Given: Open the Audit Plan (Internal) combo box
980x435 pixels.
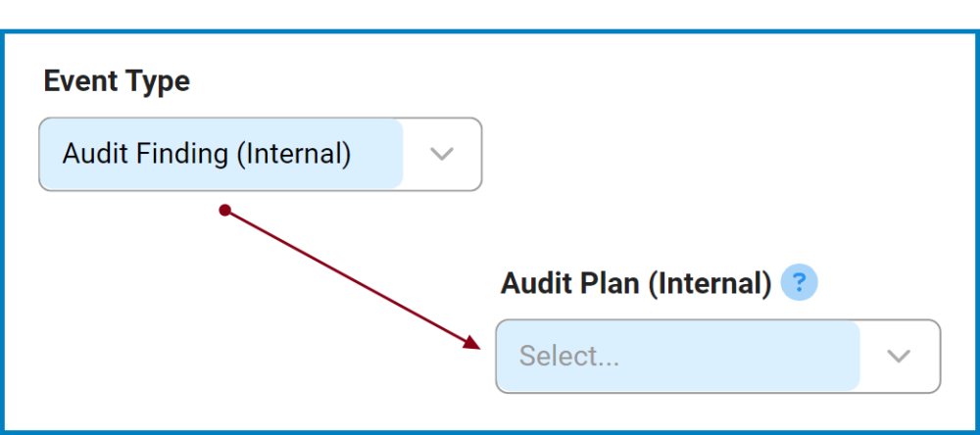Looking at the screenshot, I should pos(717,356).
